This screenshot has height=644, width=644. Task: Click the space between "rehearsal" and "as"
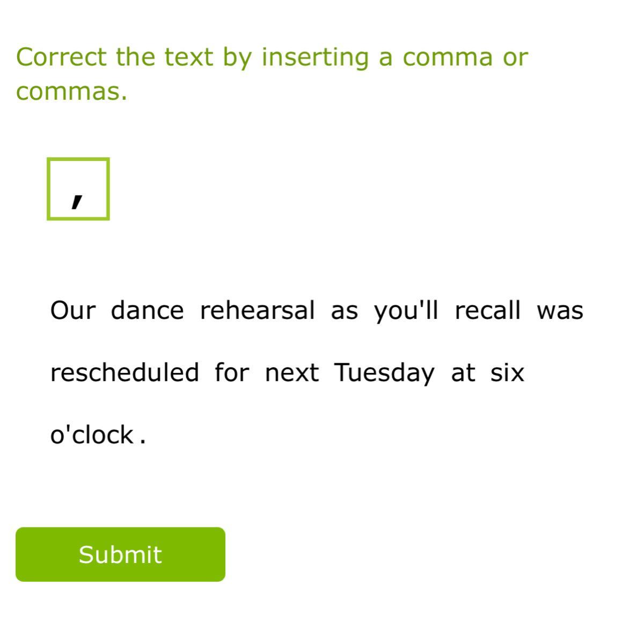click(x=323, y=310)
